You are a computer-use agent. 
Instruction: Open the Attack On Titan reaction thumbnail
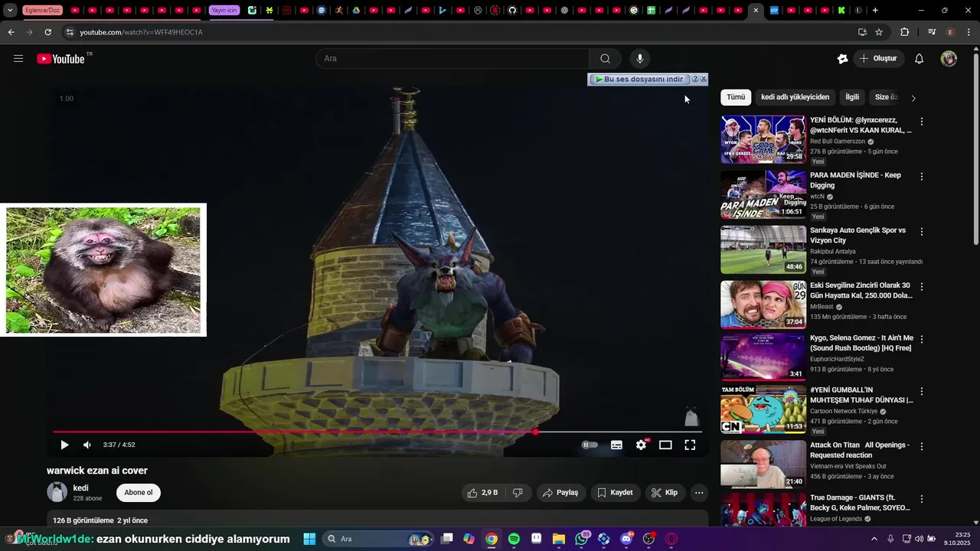tap(763, 464)
